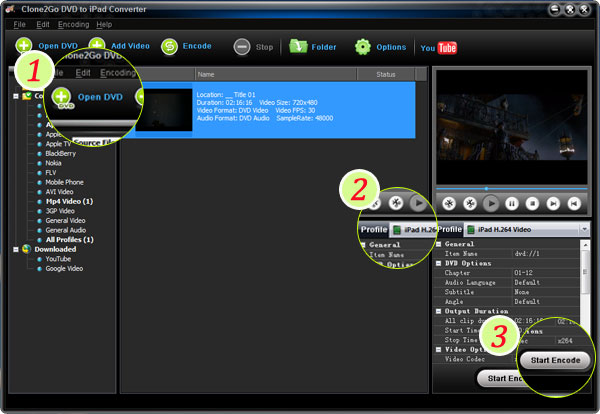Viewport: 600px width, 414px height.
Task: Collapse the Output Duration property group
Action: (x=439, y=311)
